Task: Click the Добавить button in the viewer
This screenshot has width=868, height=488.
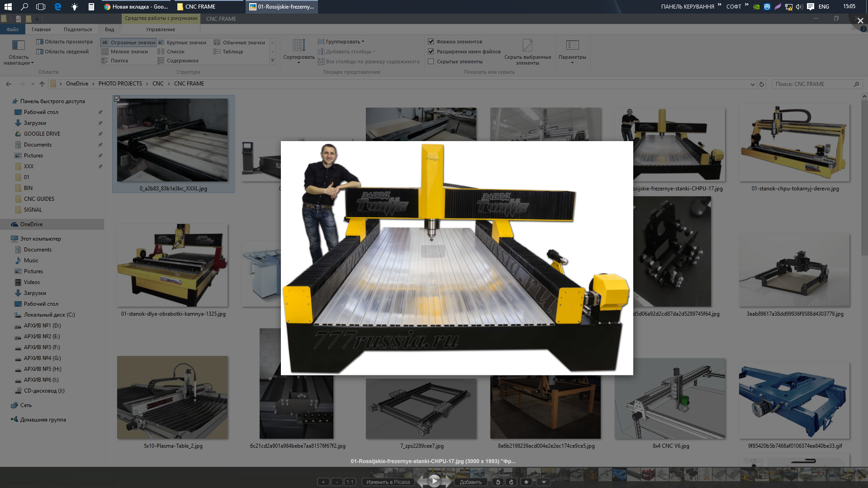Action: click(x=470, y=482)
